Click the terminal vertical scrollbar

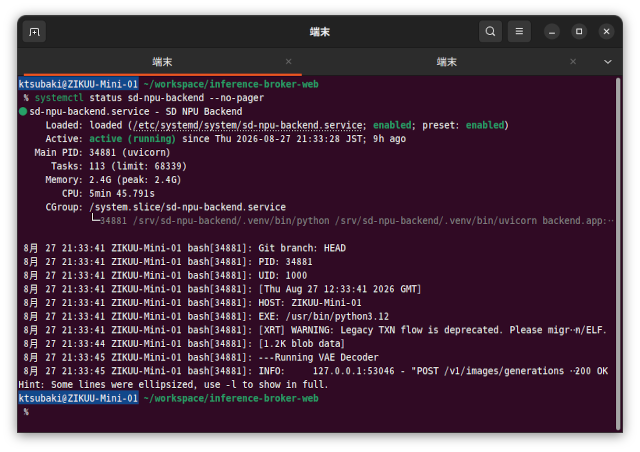[x=618, y=253]
